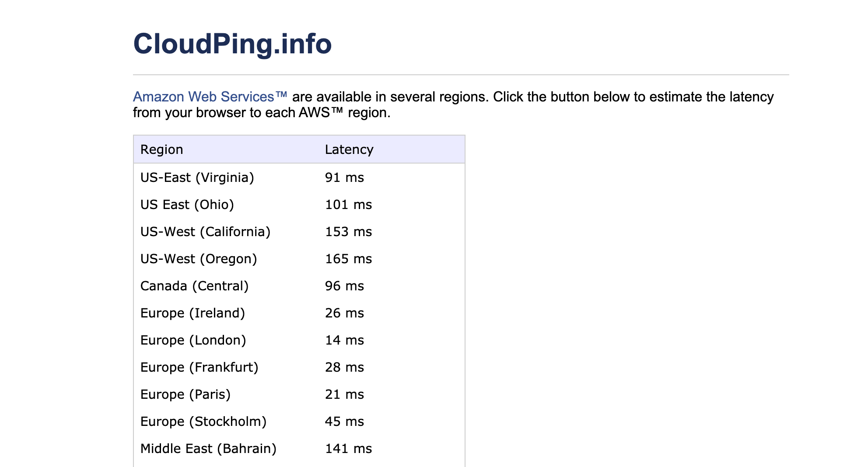Select the Canada (Central) row
Viewport: 868px width, 467px height.
pos(194,286)
